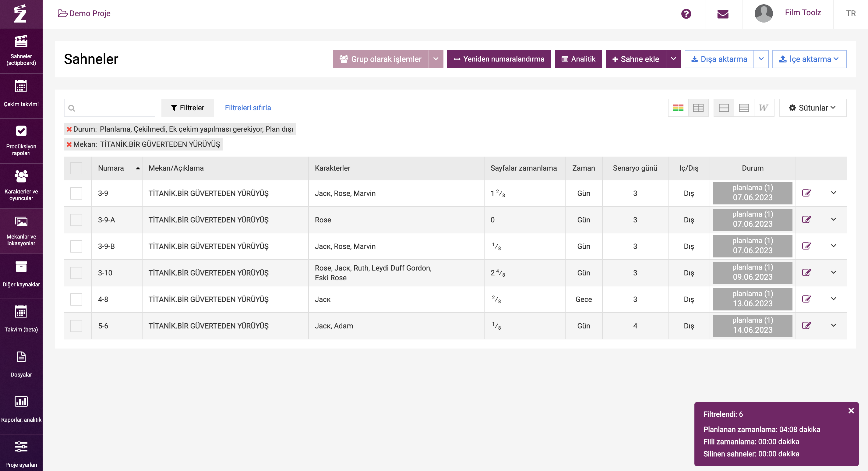Switch to table grid view icon
This screenshot has width=868, height=471.
698,108
